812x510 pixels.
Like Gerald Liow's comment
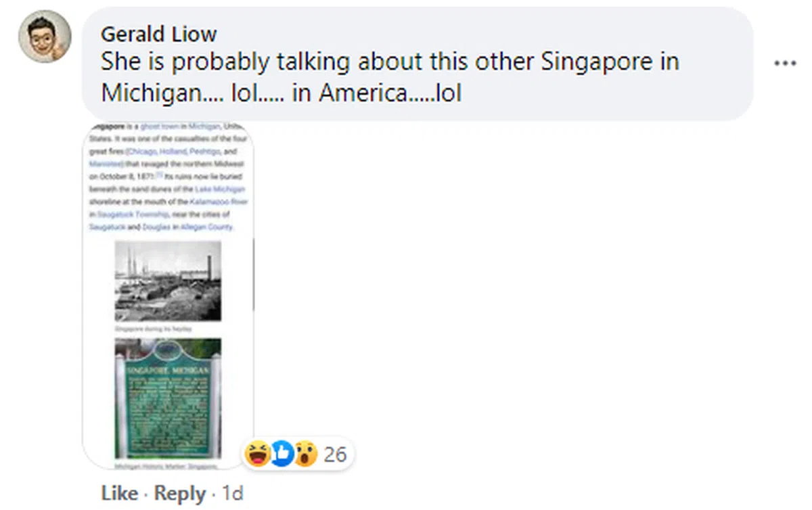(119, 494)
